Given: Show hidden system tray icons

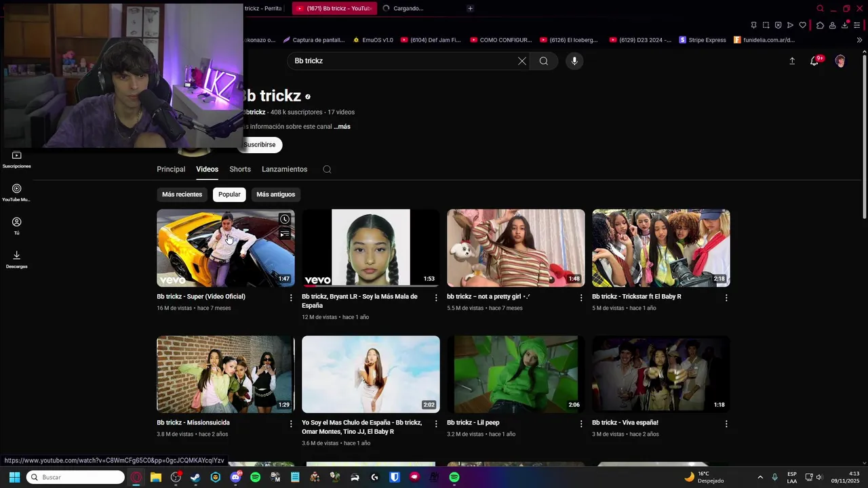Looking at the screenshot, I should pos(759,477).
